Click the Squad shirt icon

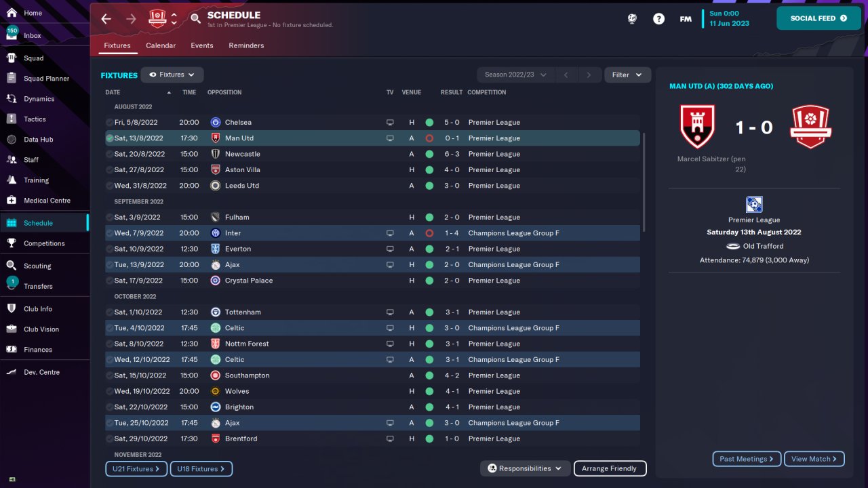[12, 58]
